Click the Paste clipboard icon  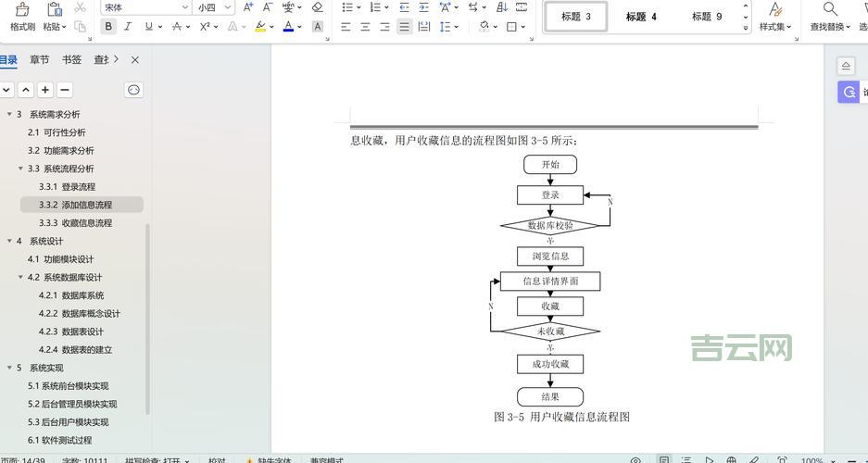point(55,9)
